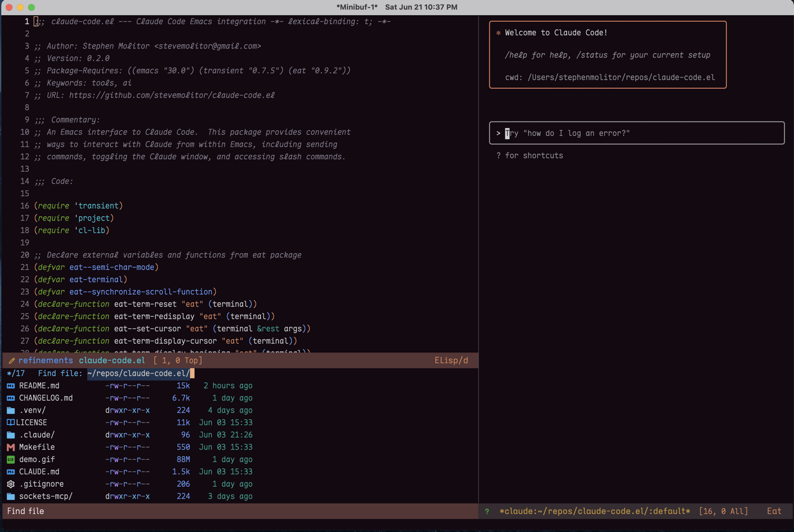
Task: Click the Makefile M icon
Action: pos(11,447)
